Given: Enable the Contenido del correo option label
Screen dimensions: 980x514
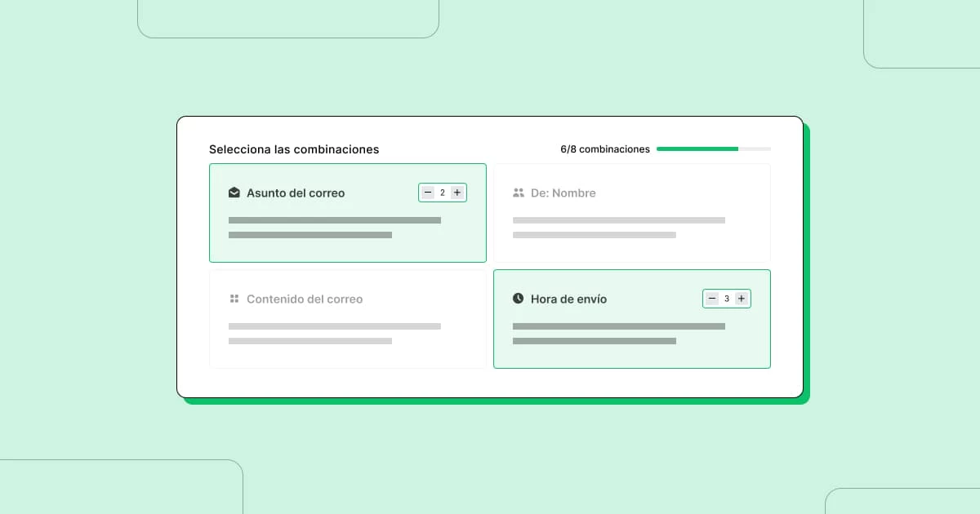Looking at the screenshot, I should [x=305, y=299].
